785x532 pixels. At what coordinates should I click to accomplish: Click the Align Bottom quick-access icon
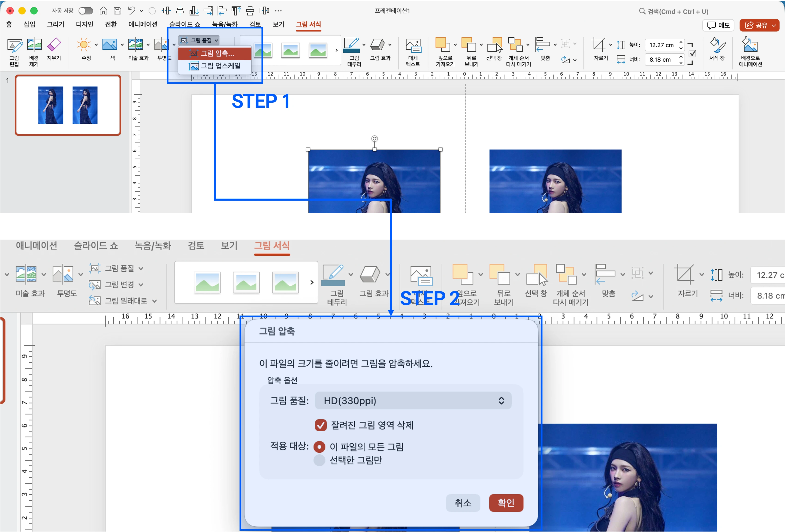point(194,11)
